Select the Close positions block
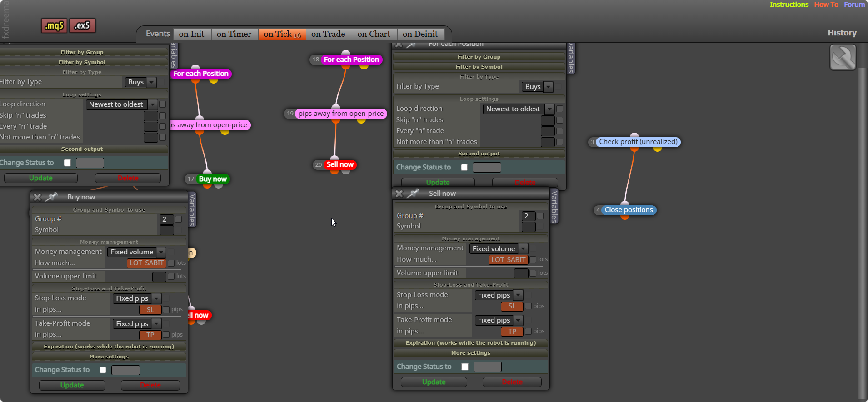Viewport: 868px width, 402px height. pyautogui.click(x=629, y=210)
